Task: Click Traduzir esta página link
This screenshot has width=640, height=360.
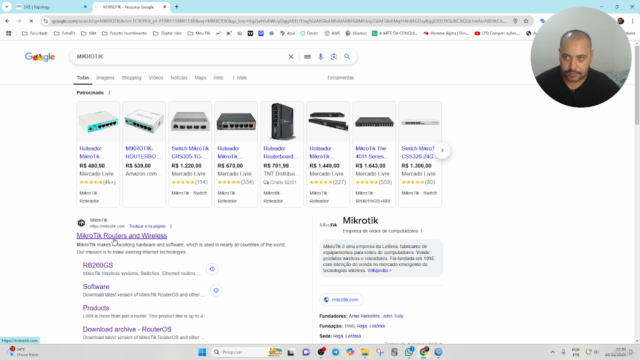Action: (x=147, y=226)
